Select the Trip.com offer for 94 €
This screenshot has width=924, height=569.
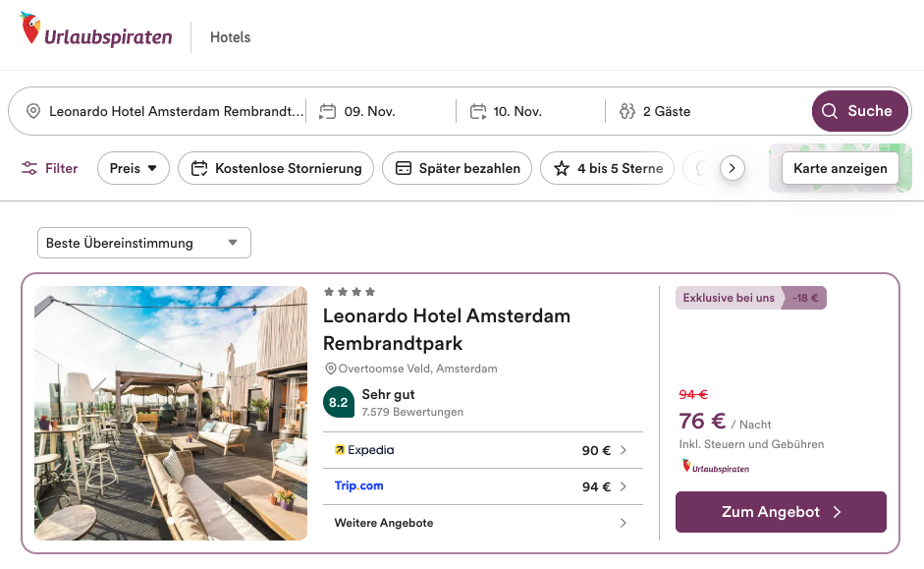pos(482,486)
